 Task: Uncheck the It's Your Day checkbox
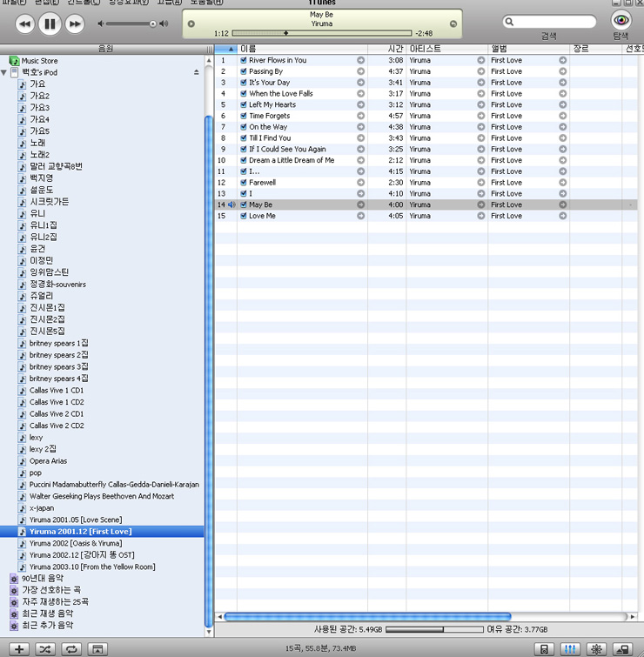[244, 83]
